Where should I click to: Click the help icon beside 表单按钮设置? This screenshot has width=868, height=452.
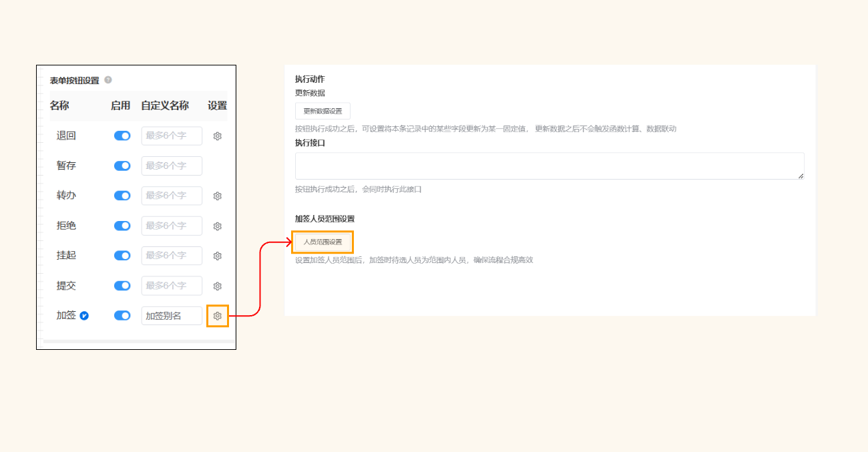pos(108,79)
